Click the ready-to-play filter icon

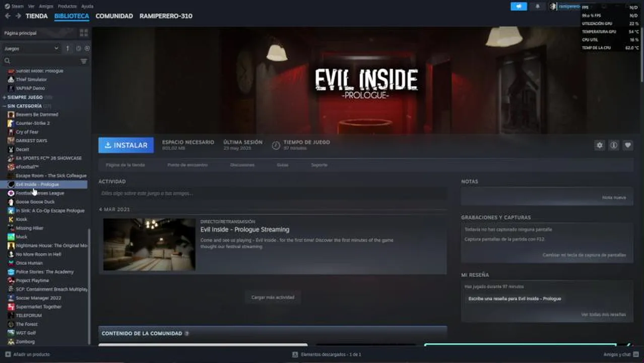click(x=87, y=48)
